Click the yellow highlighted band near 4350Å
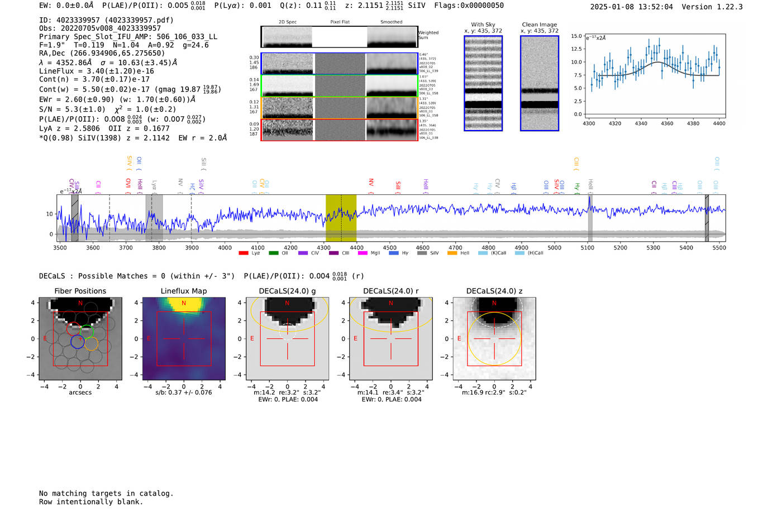782x532 pixels. pyautogui.click(x=341, y=218)
